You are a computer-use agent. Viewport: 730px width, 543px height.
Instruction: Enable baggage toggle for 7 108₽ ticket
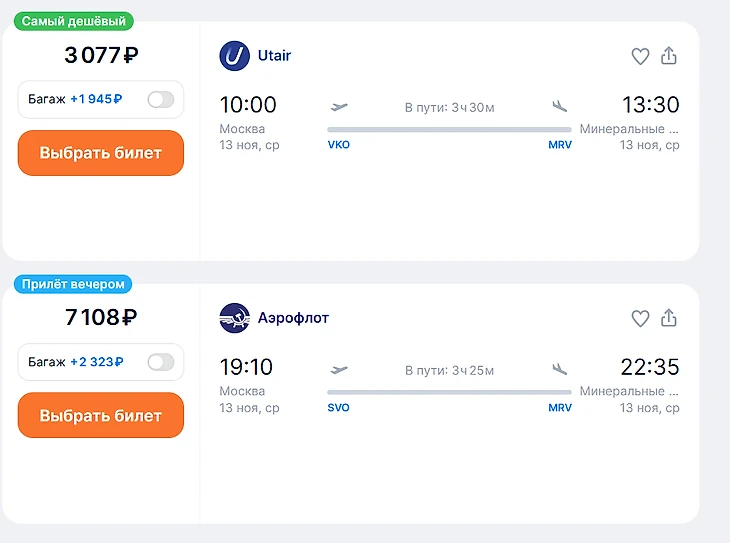tap(160, 362)
